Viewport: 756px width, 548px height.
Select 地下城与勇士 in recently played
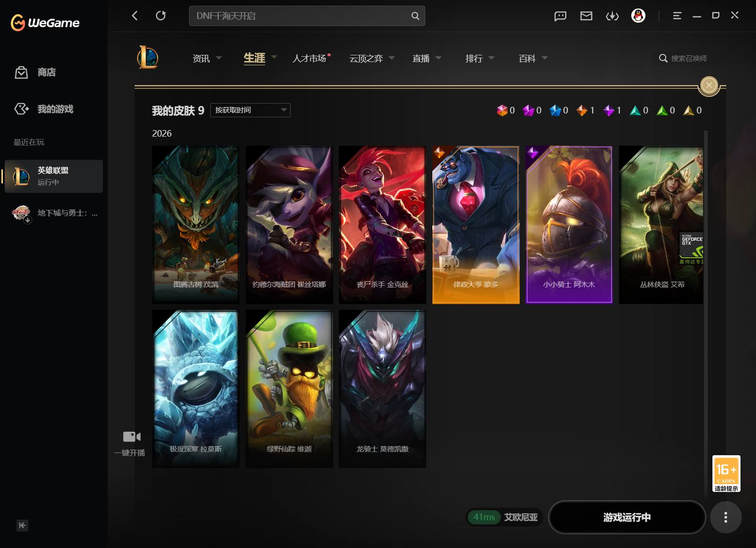54,213
